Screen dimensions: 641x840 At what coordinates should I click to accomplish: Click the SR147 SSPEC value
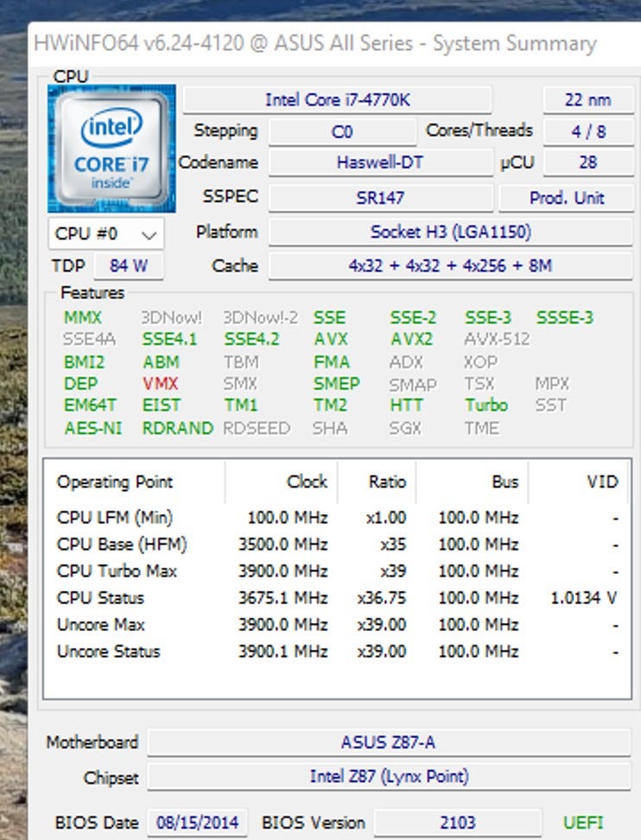click(380, 198)
